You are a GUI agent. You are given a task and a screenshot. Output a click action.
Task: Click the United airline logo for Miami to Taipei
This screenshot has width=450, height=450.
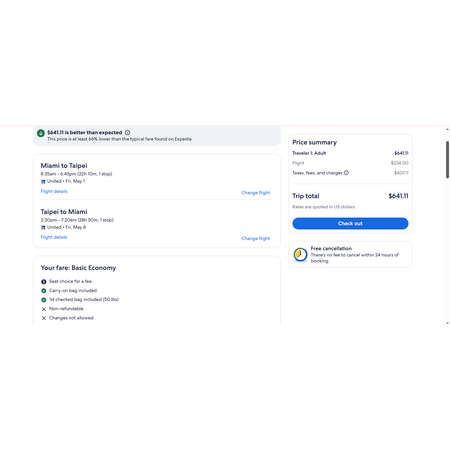[x=43, y=182]
